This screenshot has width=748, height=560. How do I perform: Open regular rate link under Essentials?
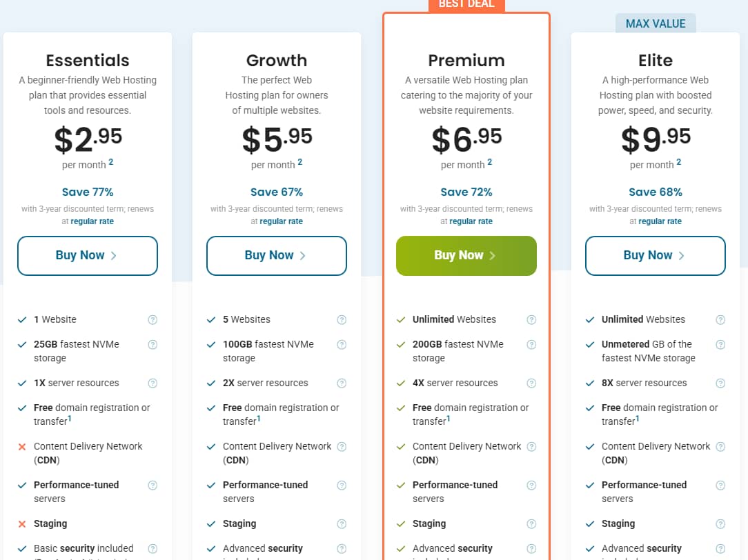92,221
